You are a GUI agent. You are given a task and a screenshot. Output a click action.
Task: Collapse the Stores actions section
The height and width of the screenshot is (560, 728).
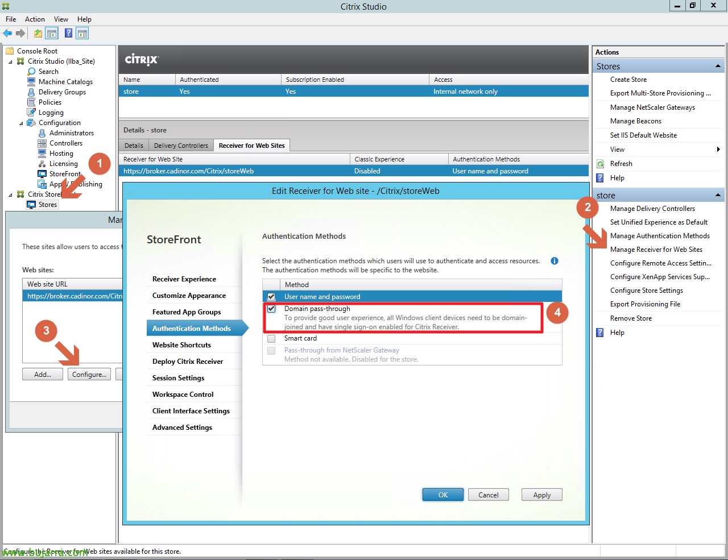(718, 67)
